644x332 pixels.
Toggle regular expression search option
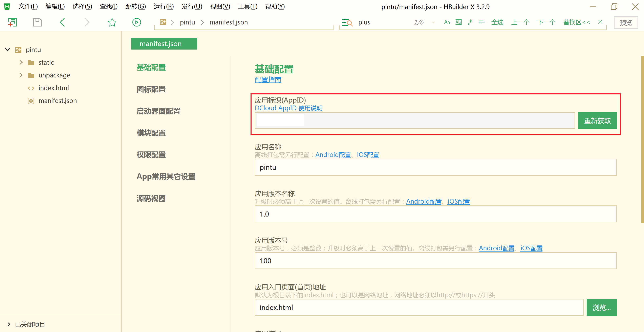(470, 22)
